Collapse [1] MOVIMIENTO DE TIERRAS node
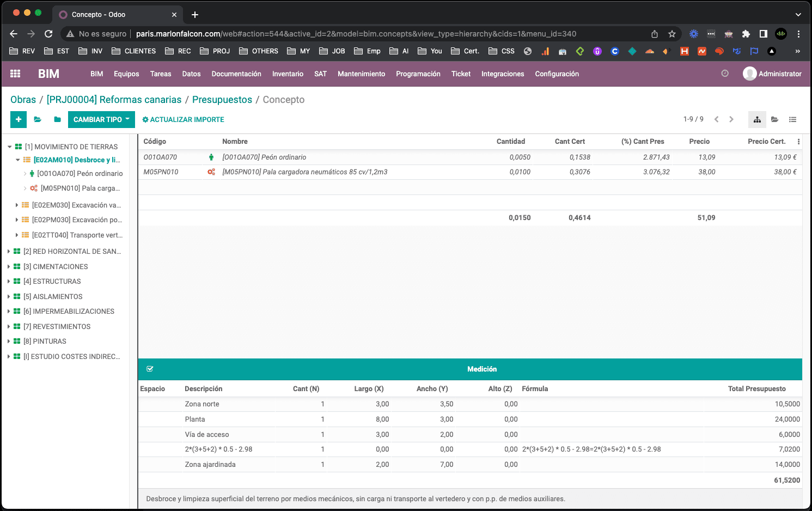 (x=9, y=147)
